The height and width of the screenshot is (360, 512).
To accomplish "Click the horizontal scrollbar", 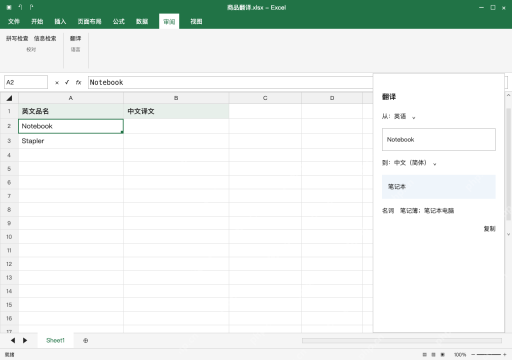I will [x=402, y=340].
